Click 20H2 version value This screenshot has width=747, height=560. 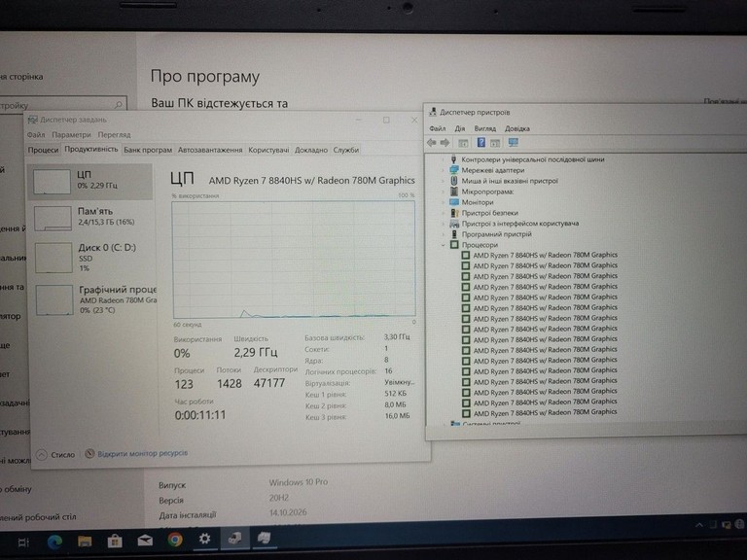coord(279,498)
